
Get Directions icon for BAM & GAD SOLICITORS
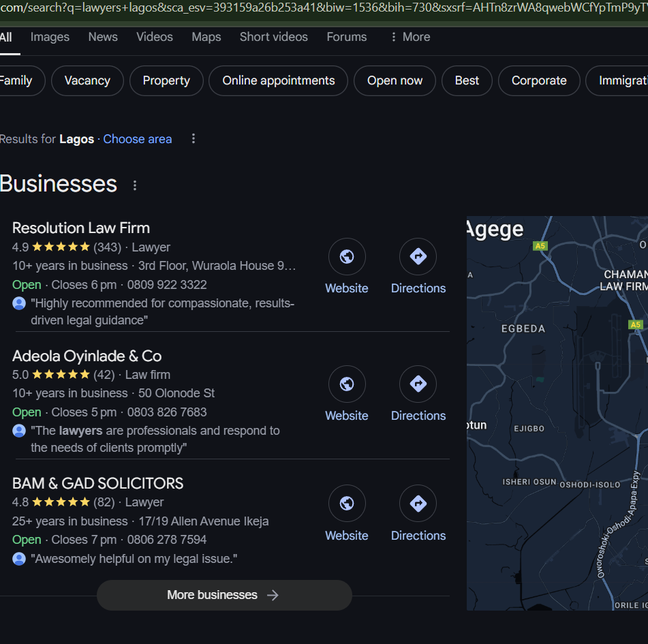[x=418, y=504]
